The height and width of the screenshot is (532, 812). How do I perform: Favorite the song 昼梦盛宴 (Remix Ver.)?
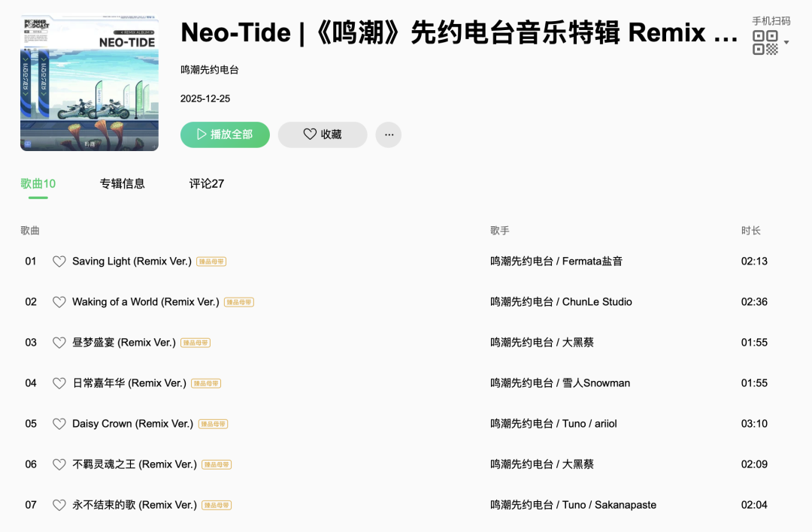pyautogui.click(x=59, y=343)
